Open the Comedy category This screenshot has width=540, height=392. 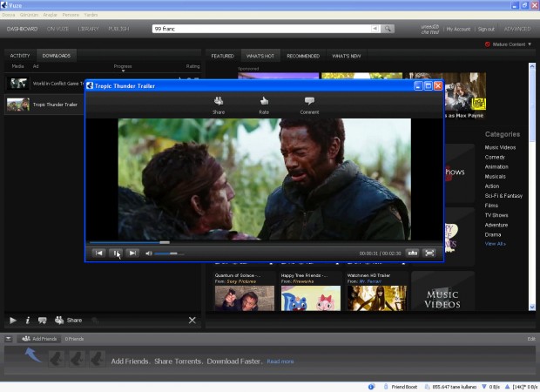point(495,157)
